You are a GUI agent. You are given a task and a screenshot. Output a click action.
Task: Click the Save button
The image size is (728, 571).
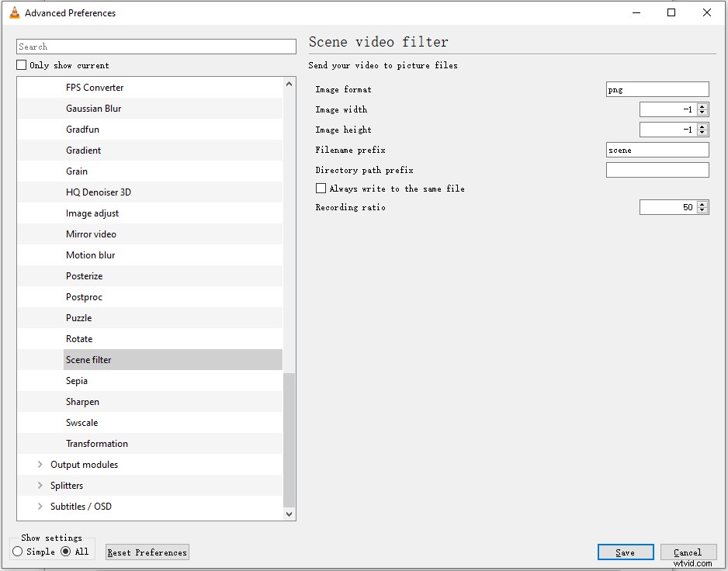point(626,552)
